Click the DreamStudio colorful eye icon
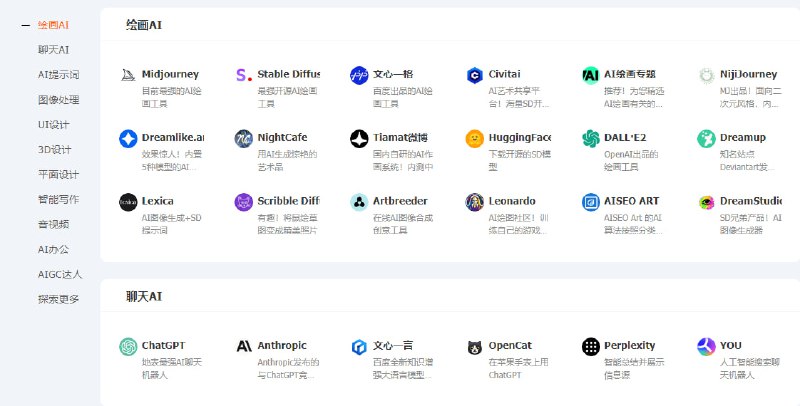 click(707, 202)
